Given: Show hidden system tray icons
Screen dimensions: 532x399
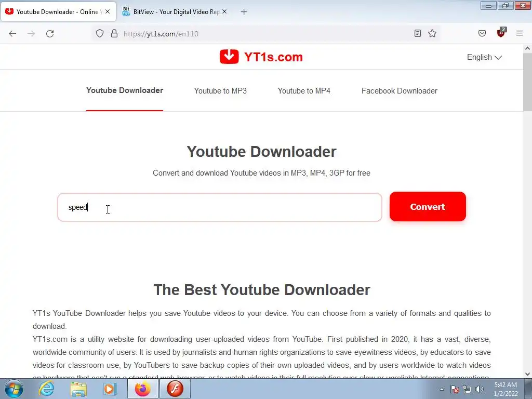Looking at the screenshot, I should (x=442, y=389).
